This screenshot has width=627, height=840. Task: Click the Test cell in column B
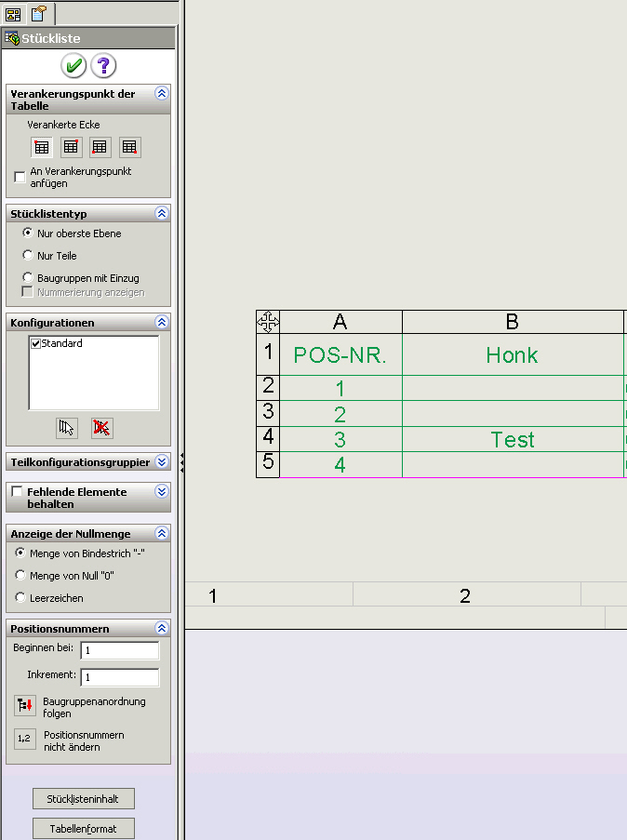click(513, 439)
